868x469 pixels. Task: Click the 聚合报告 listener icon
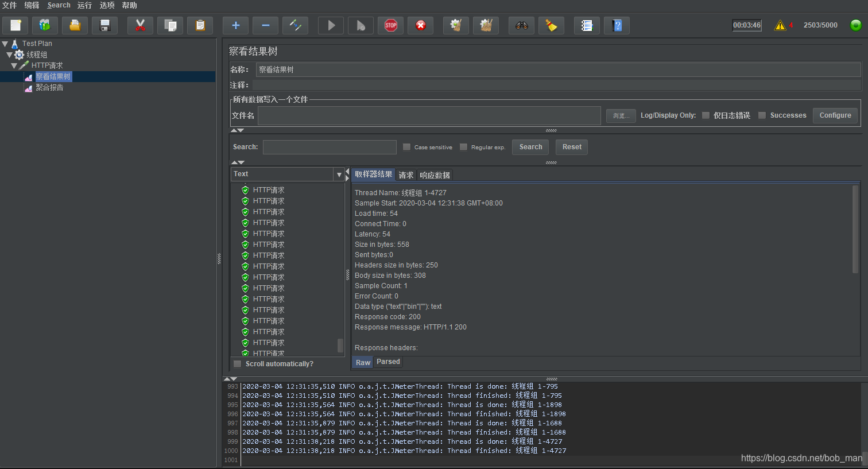pos(28,88)
